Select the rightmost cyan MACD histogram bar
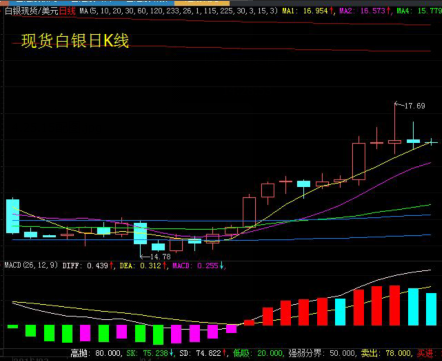The width and height of the screenshot is (442, 361). click(x=431, y=309)
